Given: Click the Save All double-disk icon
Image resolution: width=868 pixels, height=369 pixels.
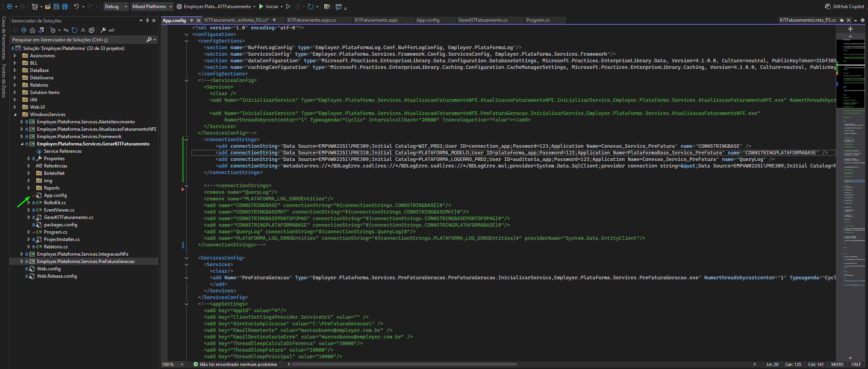Looking at the screenshot, I should pyautogui.click(x=65, y=7).
